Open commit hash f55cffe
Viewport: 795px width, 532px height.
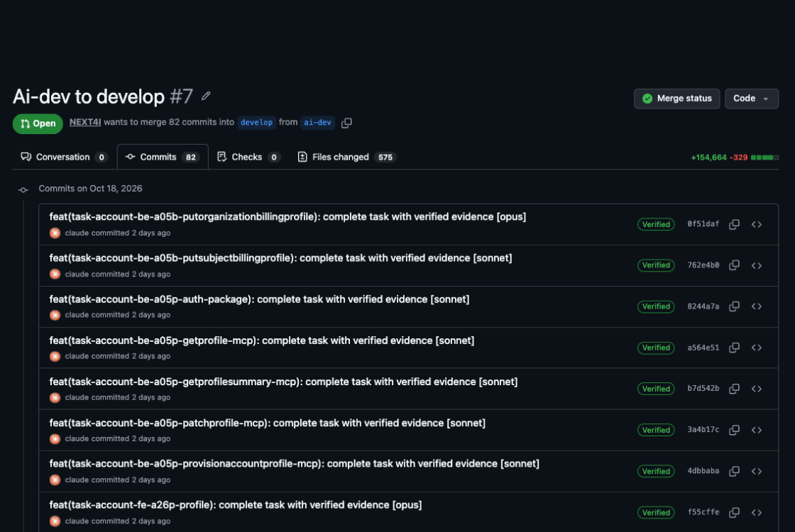[703, 512]
